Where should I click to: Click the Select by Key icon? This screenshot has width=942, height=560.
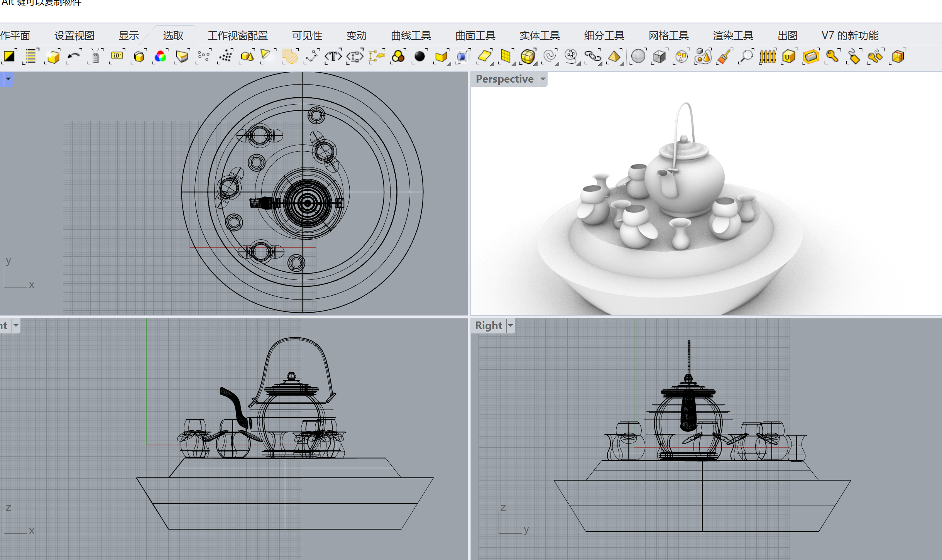(832, 57)
